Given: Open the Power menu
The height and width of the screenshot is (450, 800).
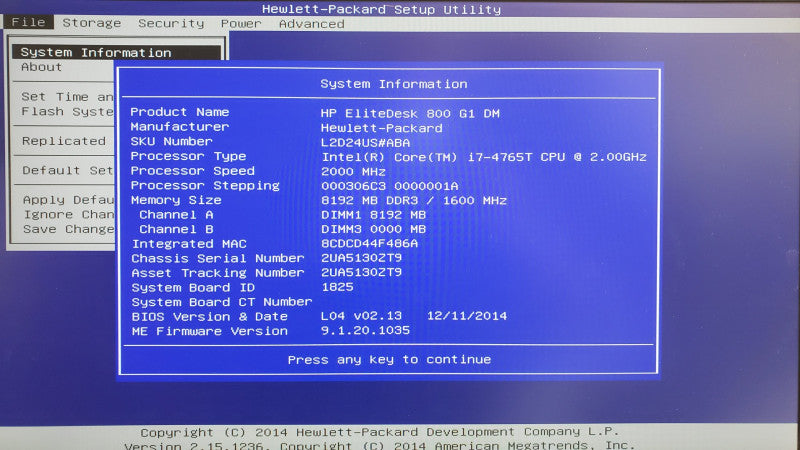Looking at the screenshot, I should click(x=241, y=24).
